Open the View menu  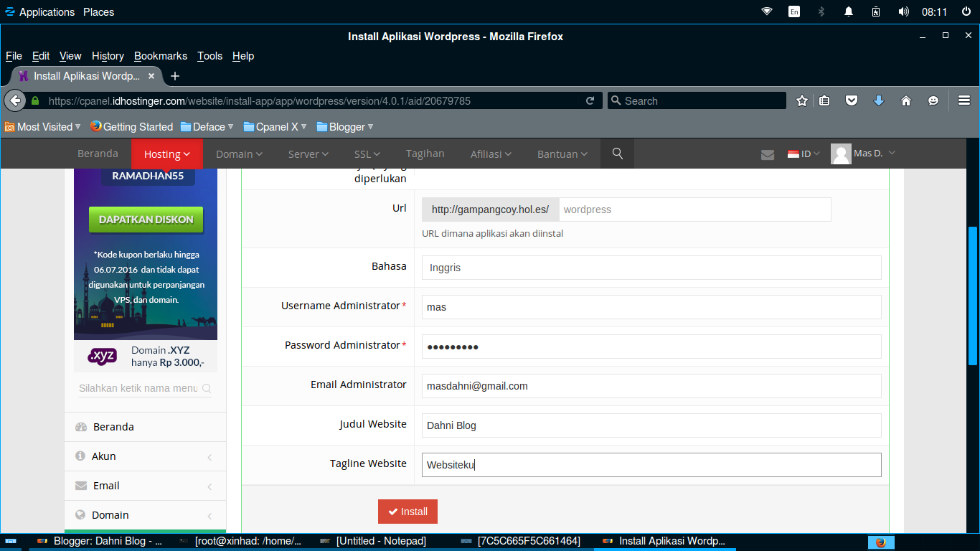[70, 56]
